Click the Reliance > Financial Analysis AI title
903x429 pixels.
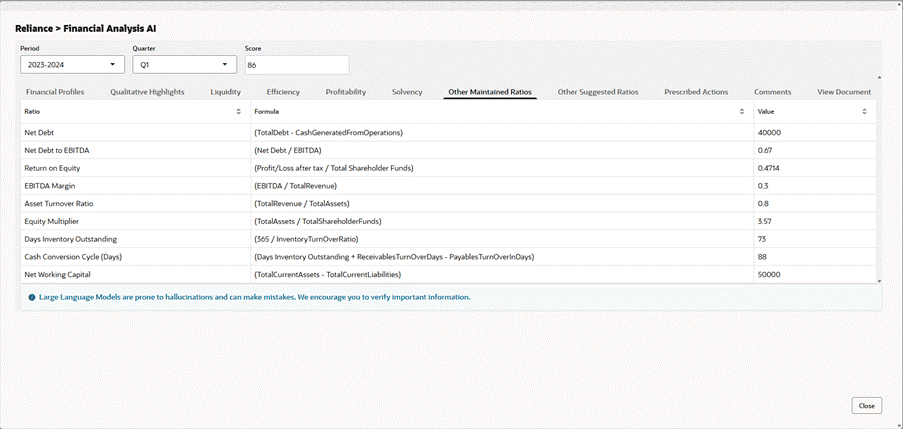point(85,28)
